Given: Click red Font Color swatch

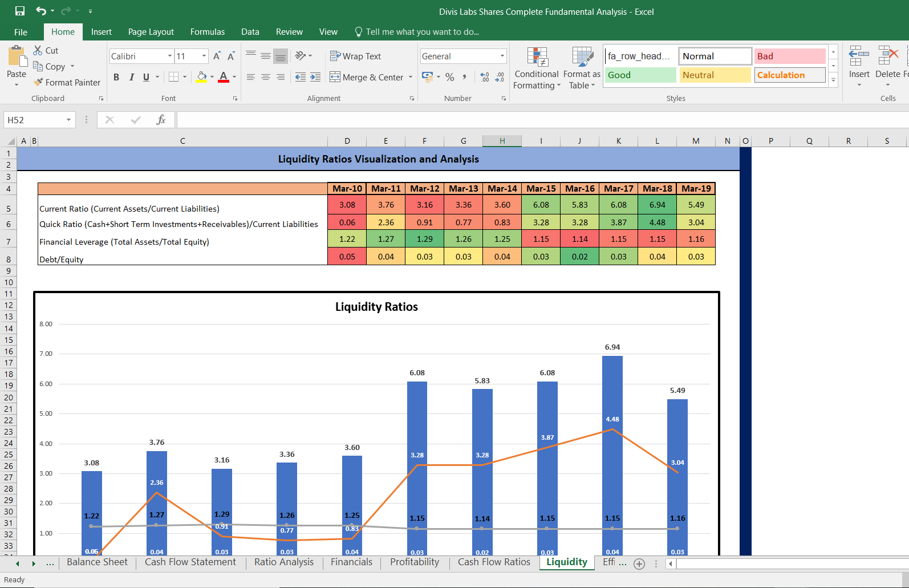Looking at the screenshot, I should [224, 77].
